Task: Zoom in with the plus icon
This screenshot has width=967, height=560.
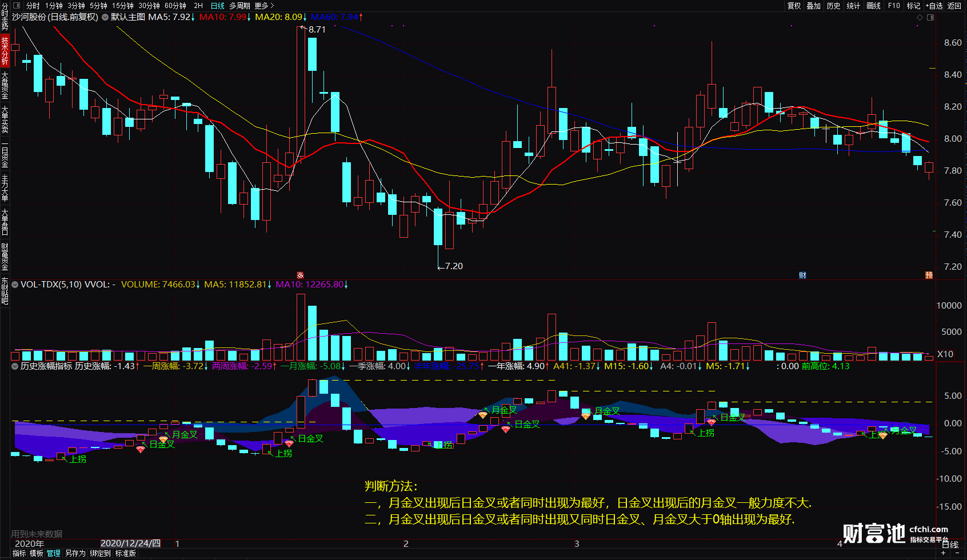Action: pos(944,553)
